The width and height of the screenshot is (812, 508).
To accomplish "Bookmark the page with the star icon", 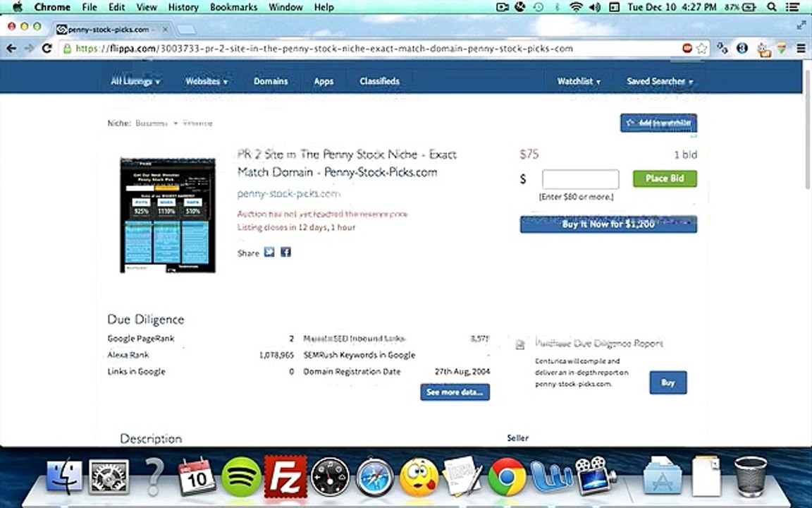I will tap(702, 48).
